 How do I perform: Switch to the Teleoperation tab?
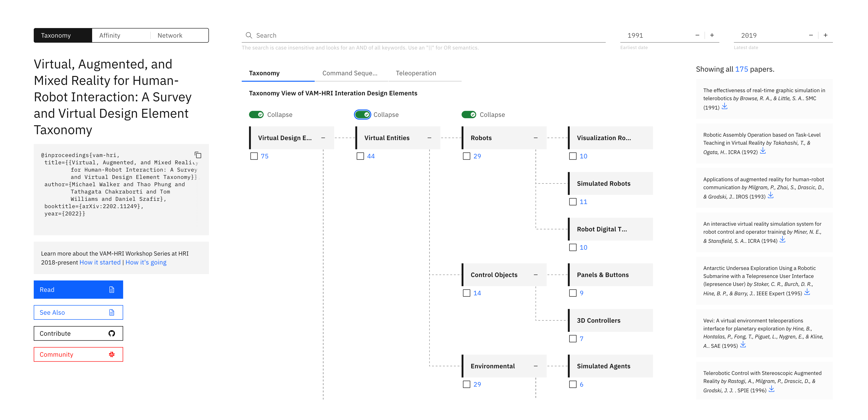click(416, 73)
